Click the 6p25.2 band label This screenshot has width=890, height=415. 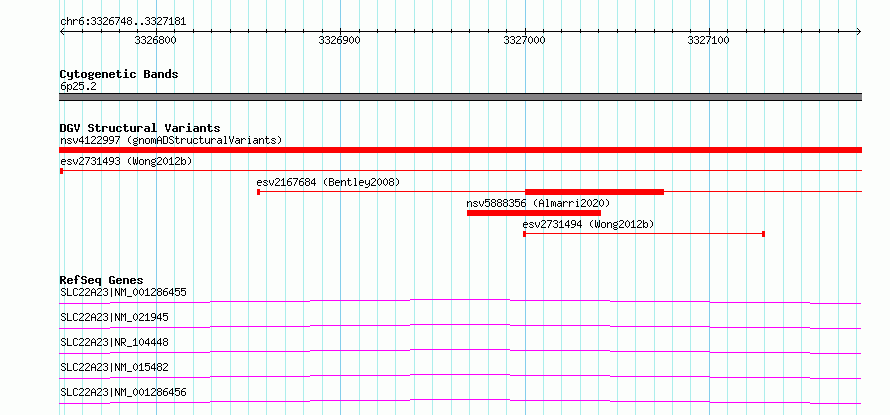(78, 86)
